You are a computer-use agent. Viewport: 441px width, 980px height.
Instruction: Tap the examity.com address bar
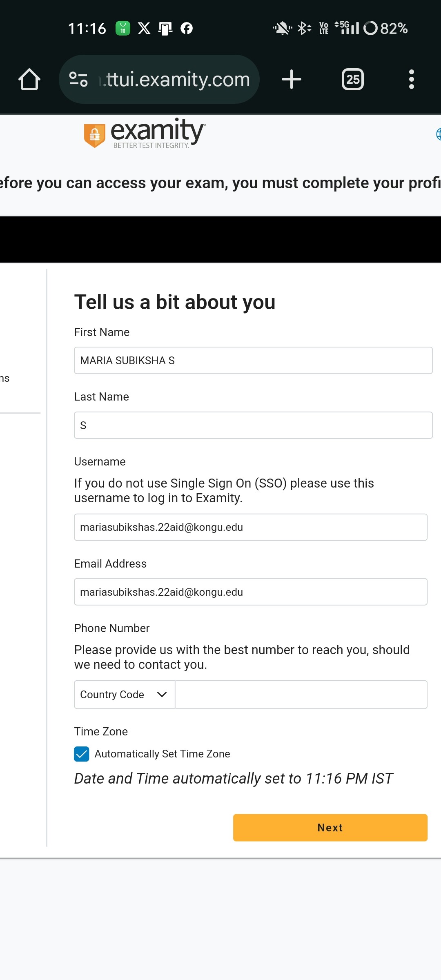click(176, 79)
